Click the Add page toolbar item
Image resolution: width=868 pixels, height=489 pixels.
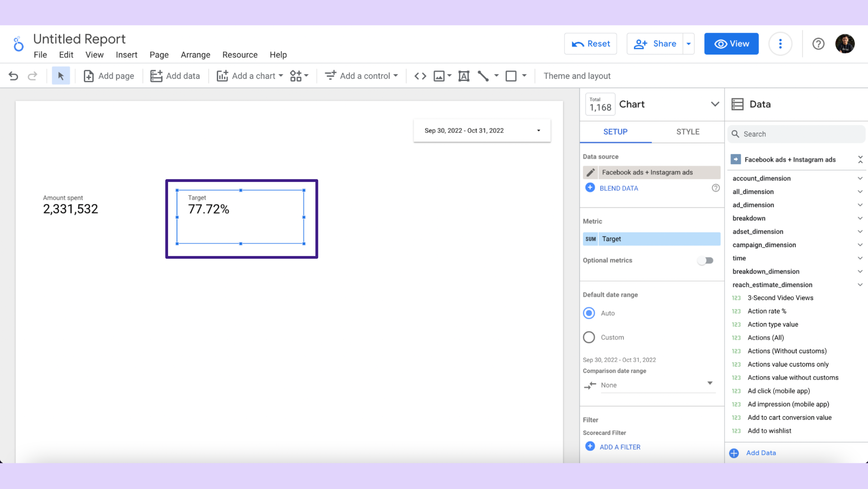coord(109,76)
